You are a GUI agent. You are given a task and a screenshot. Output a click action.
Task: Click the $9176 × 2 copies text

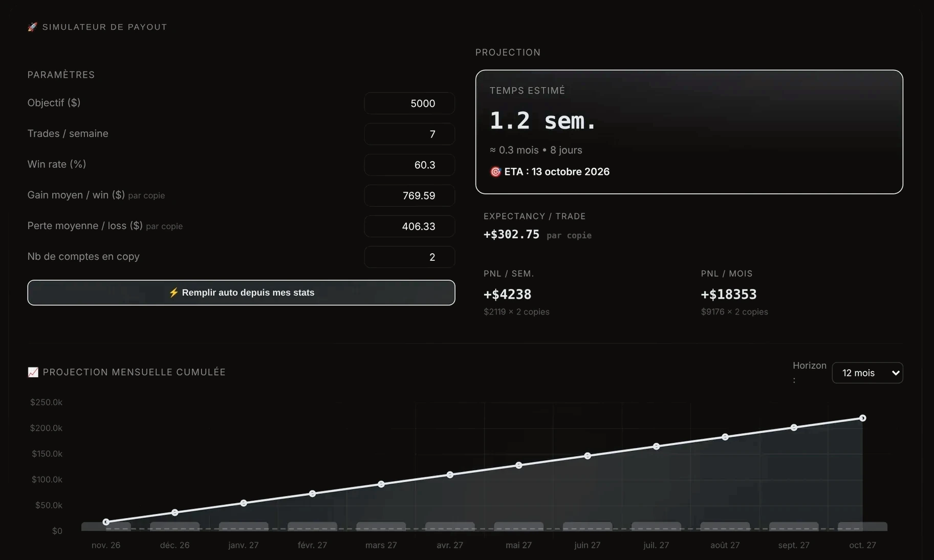(734, 312)
